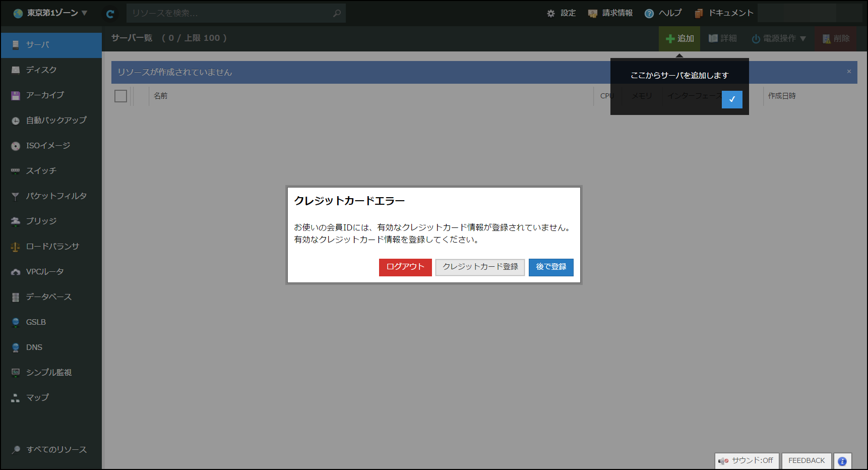Toggle sound with サウンド:Off button

747,461
